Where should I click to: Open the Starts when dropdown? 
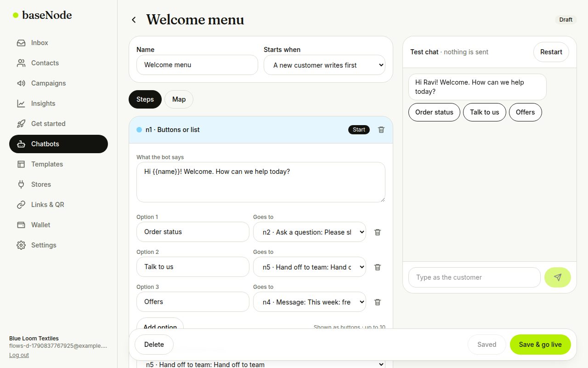324,65
